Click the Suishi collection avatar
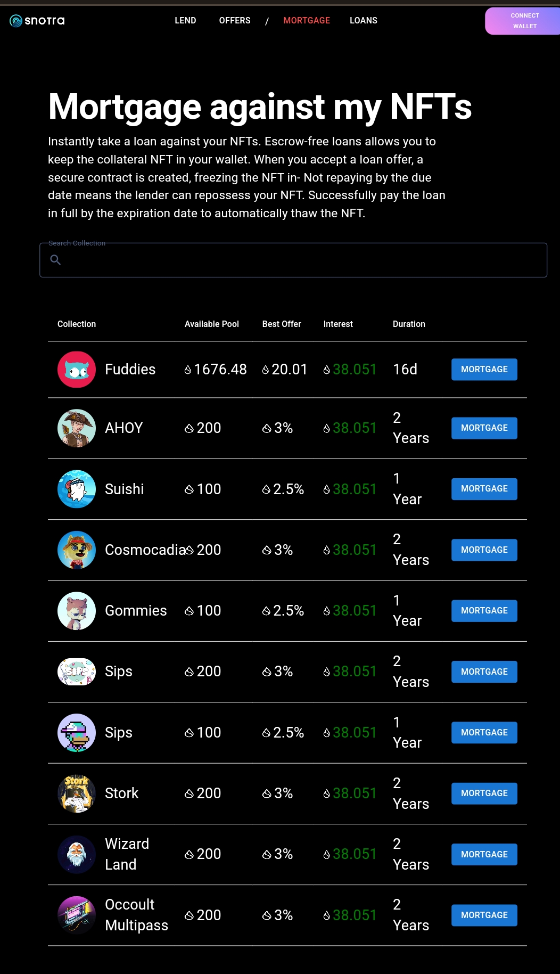 click(76, 488)
